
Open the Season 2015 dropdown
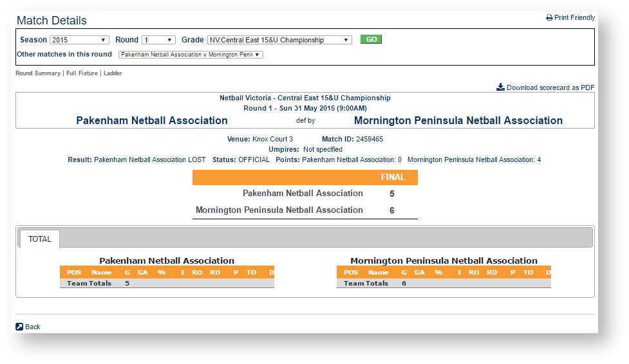click(79, 40)
